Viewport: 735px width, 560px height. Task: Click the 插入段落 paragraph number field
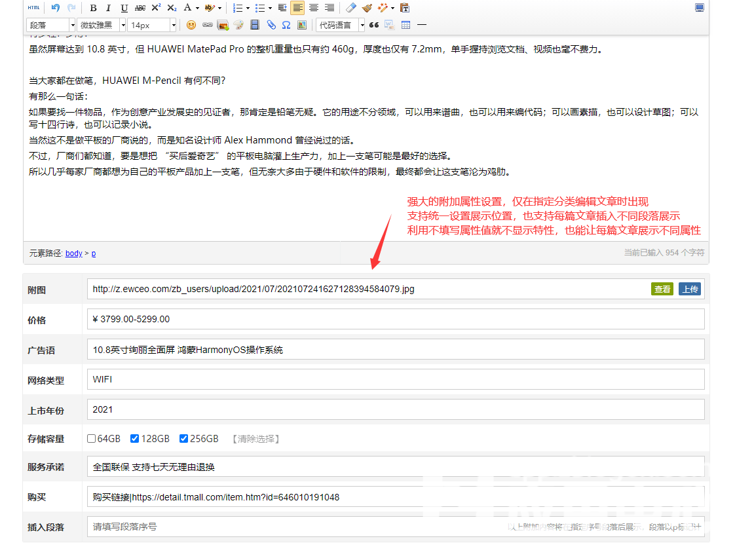point(295,527)
